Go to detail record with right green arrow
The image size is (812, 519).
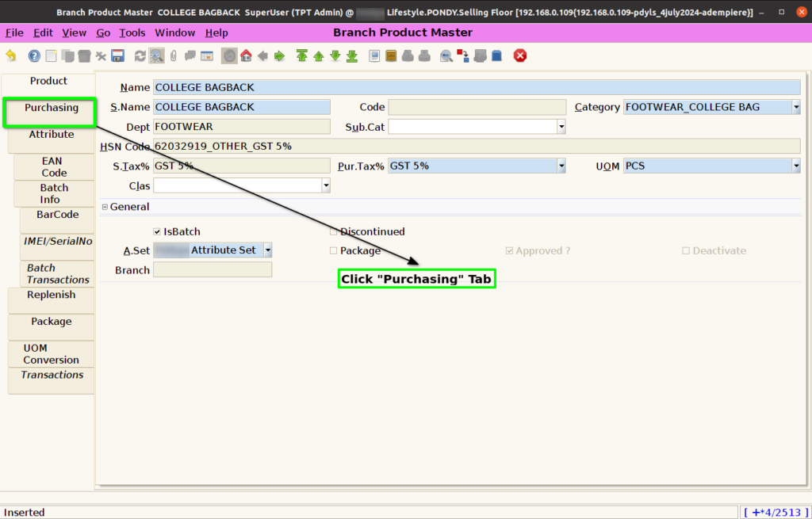click(x=280, y=56)
